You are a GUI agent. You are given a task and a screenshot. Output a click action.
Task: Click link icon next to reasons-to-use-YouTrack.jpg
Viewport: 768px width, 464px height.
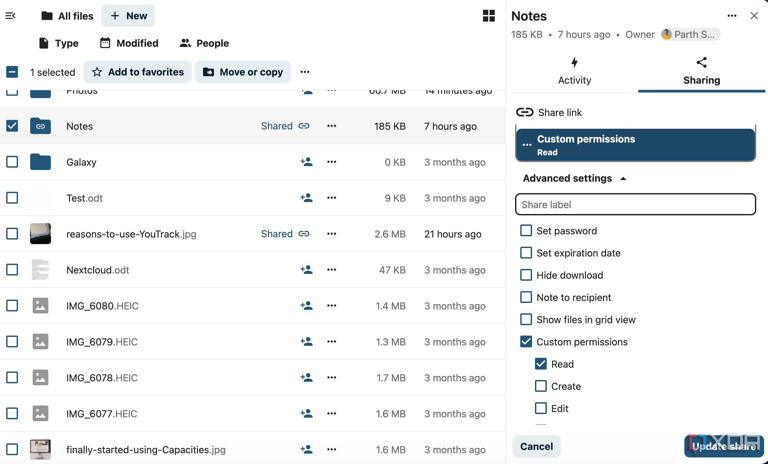coord(304,234)
